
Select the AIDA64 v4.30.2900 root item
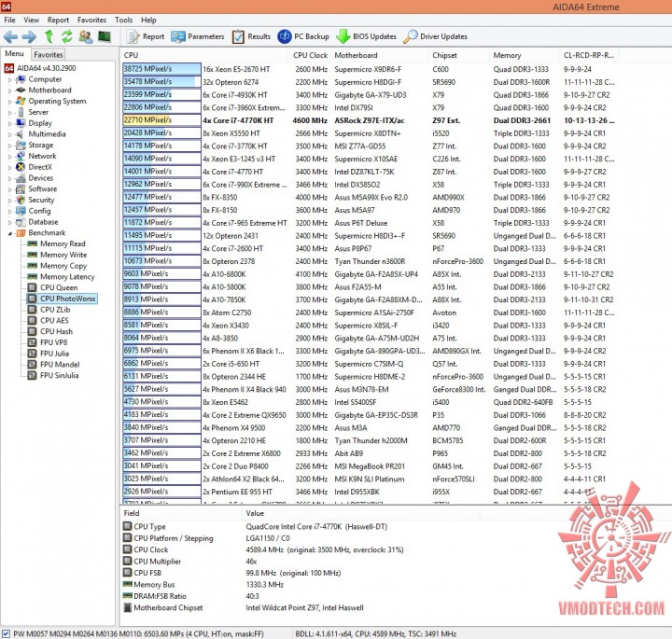(40, 68)
